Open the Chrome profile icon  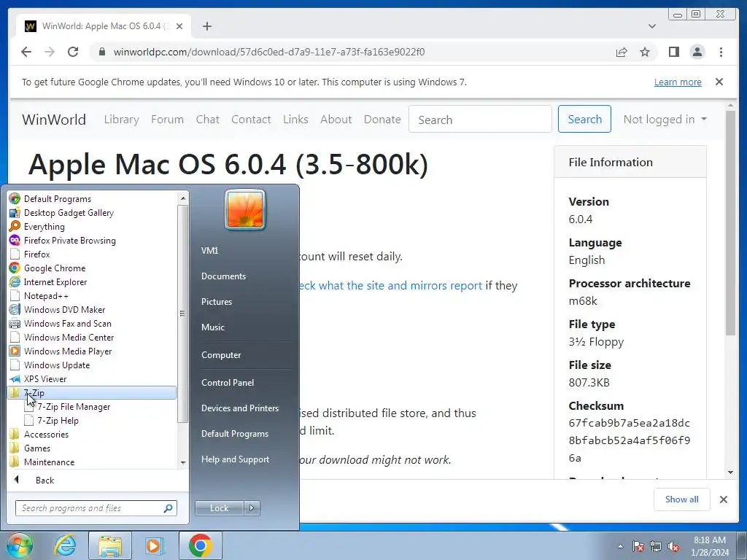click(x=697, y=52)
